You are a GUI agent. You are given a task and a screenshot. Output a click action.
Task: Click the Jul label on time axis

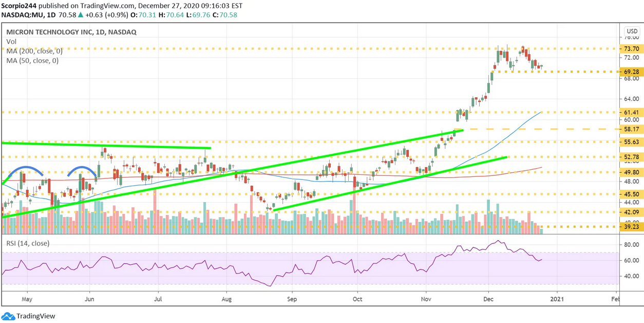pyautogui.click(x=158, y=298)
